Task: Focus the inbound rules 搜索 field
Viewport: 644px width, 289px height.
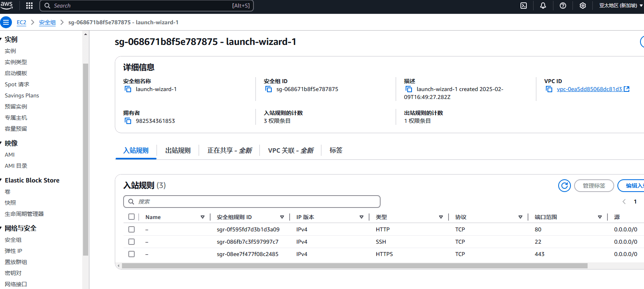Action: 252,202
